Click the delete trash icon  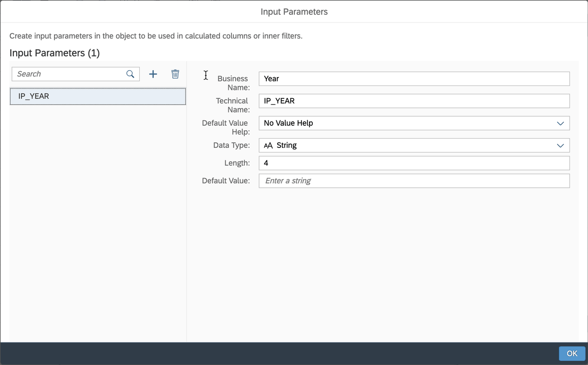click(175, 74)
